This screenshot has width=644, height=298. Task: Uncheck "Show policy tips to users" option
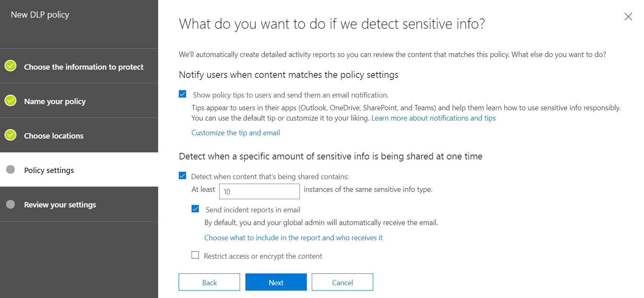point(182,94)
